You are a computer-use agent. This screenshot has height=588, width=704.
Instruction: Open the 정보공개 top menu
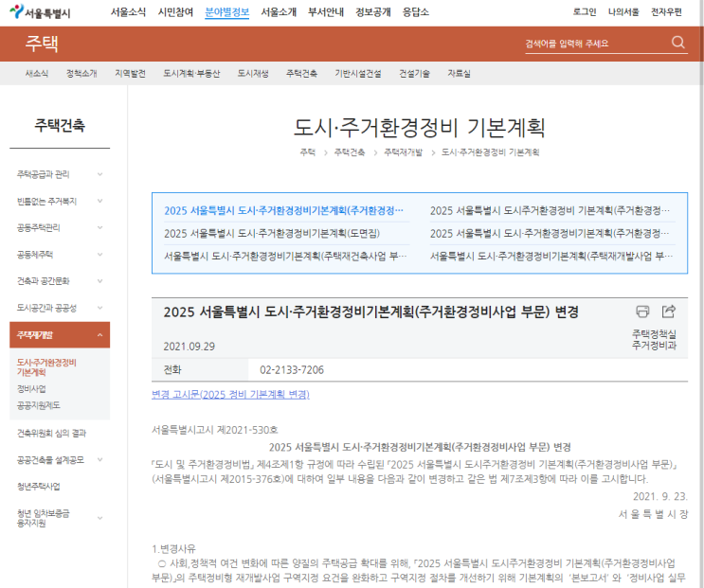[373, 12]
